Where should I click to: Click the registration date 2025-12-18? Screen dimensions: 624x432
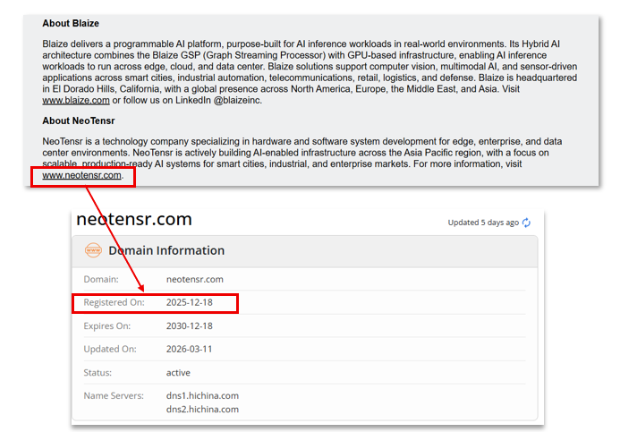pos(189,302)
